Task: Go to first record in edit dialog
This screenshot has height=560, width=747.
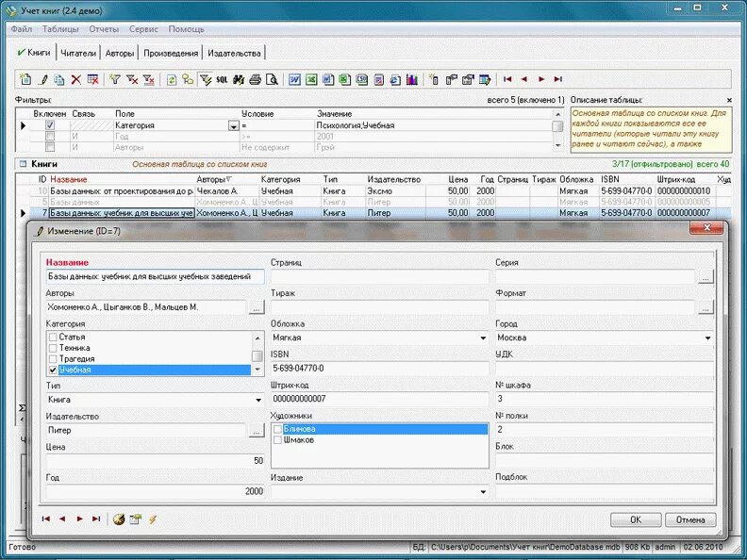Action: 45,519
